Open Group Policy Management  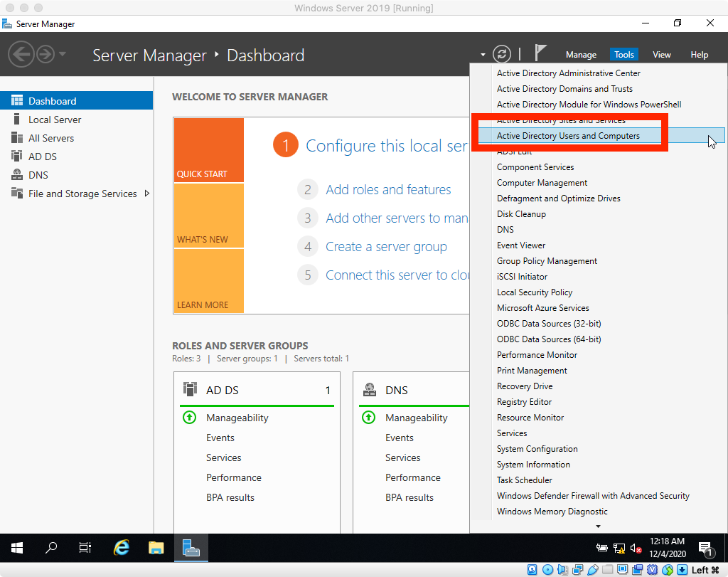pos(547,261)
